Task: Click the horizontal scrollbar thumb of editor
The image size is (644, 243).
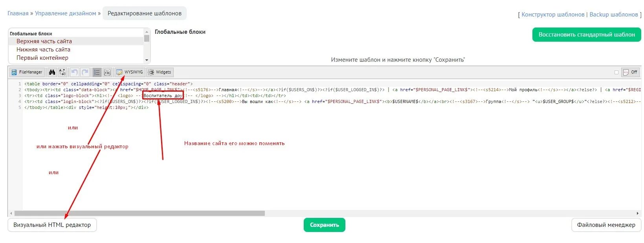Action: pyautogui.click(x=139, y=214)
